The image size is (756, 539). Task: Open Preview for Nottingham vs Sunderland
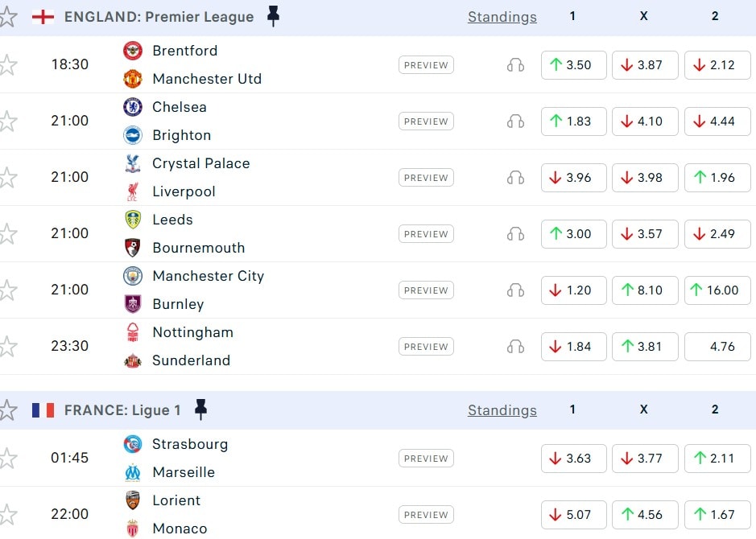tap(426, 347)
